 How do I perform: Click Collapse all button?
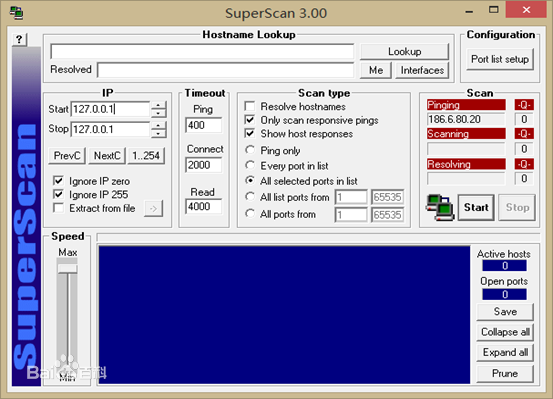[x=505, y=332]
